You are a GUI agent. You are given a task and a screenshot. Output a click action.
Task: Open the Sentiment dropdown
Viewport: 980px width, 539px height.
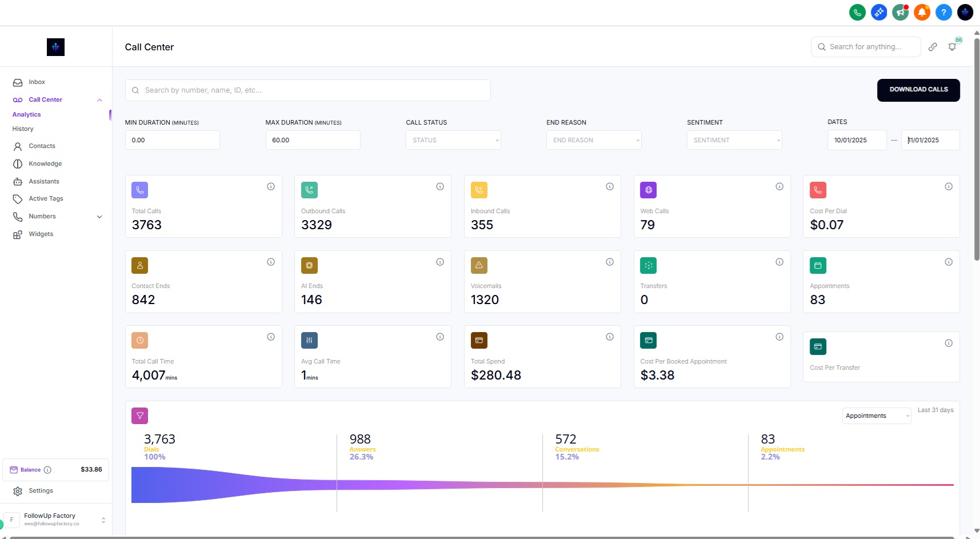click(734, 140)
